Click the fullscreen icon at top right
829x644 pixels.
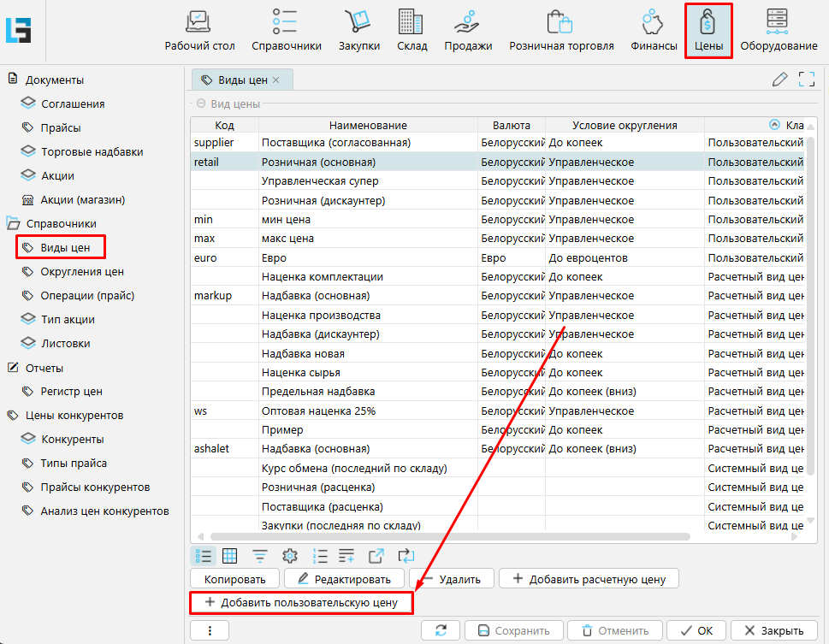pos(806,80)
